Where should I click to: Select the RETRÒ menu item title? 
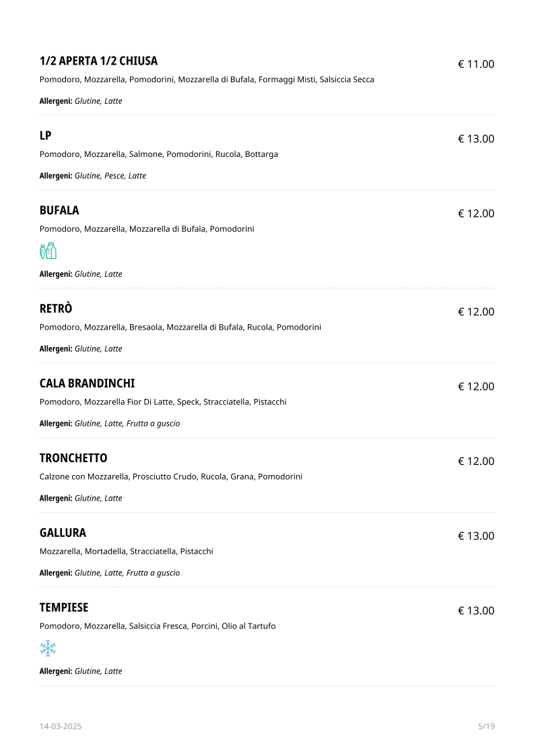[56, 309]
